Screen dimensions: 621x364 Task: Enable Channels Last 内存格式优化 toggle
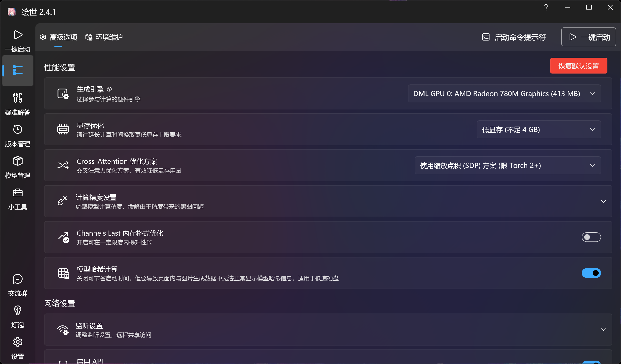pos(591,237)
